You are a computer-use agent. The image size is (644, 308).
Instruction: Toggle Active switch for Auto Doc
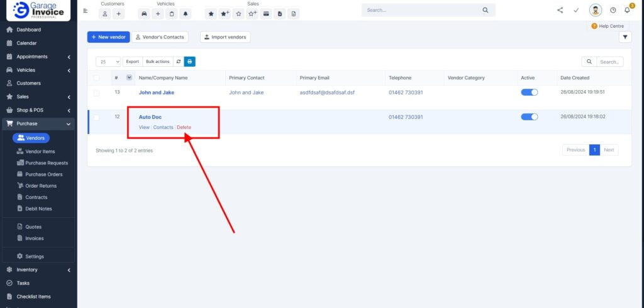530,117
